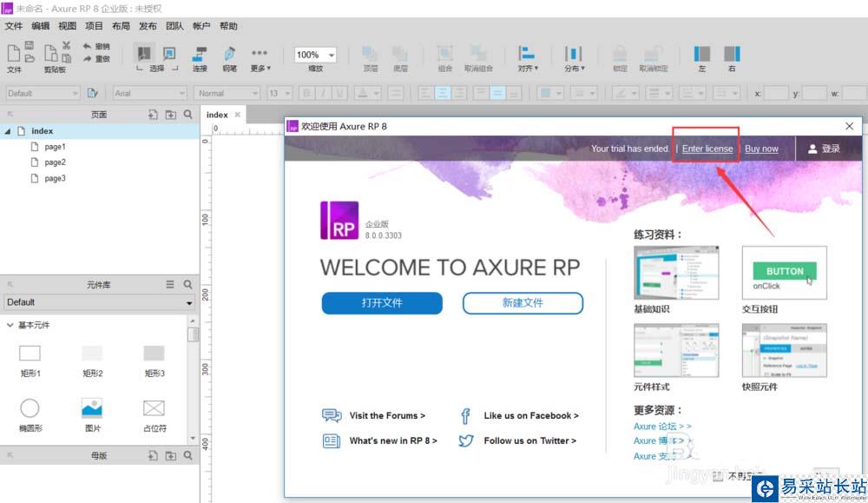
Task: Click the 新建文件 button
Action: point(523,303)
